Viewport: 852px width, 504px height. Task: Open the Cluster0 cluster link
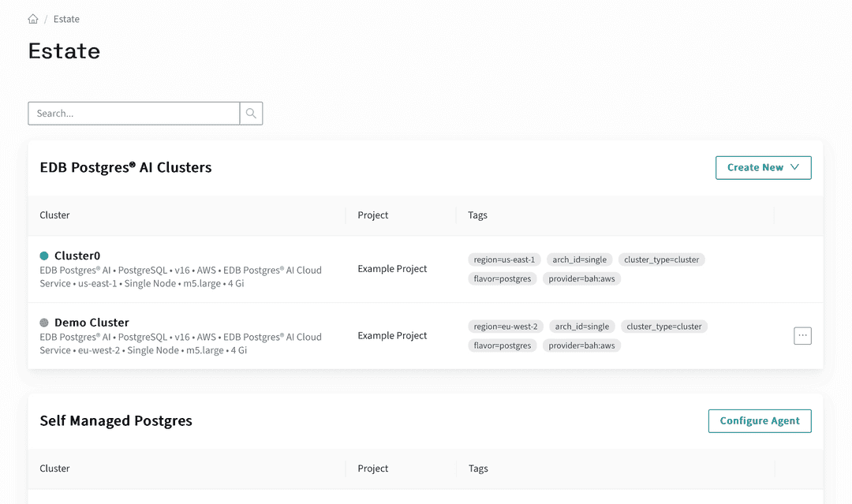pos(77,256)
